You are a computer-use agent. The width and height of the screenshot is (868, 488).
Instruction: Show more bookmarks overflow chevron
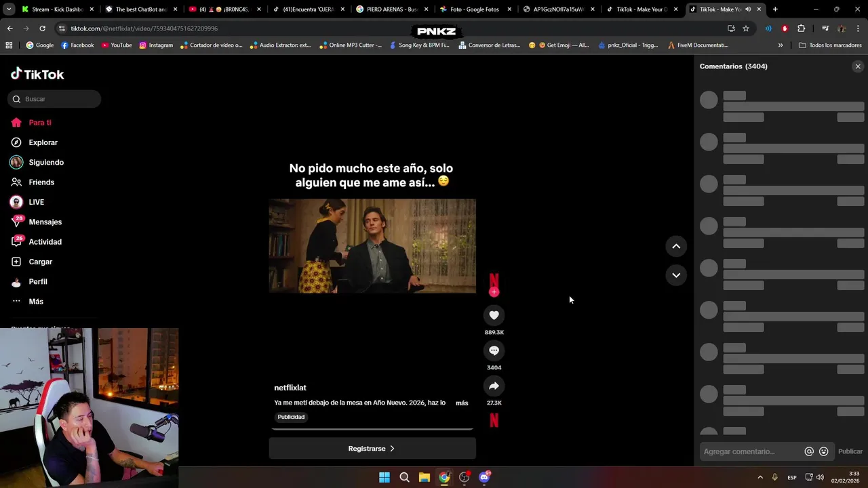(781, 45)
